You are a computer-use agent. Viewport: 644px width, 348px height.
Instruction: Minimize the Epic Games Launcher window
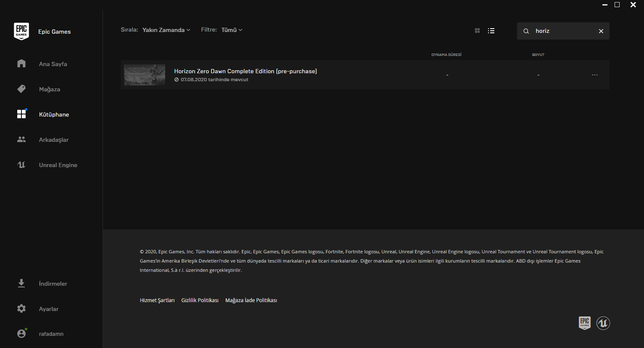(605, 5)
